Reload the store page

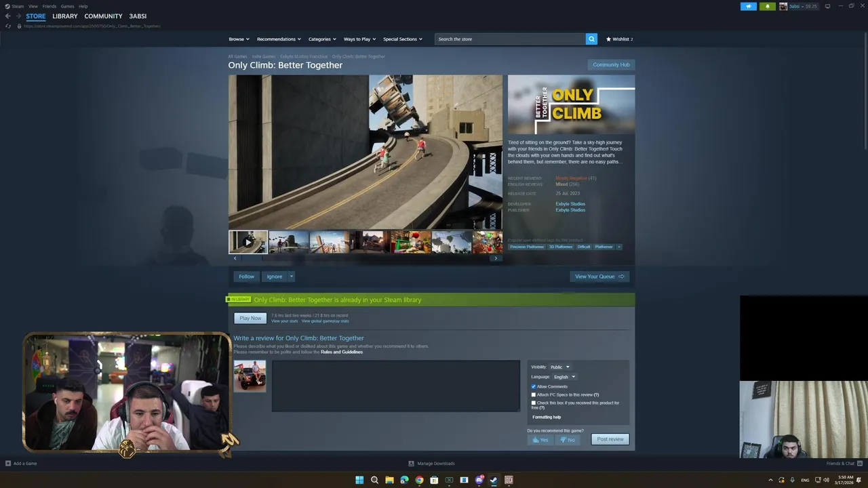(8, 26)
